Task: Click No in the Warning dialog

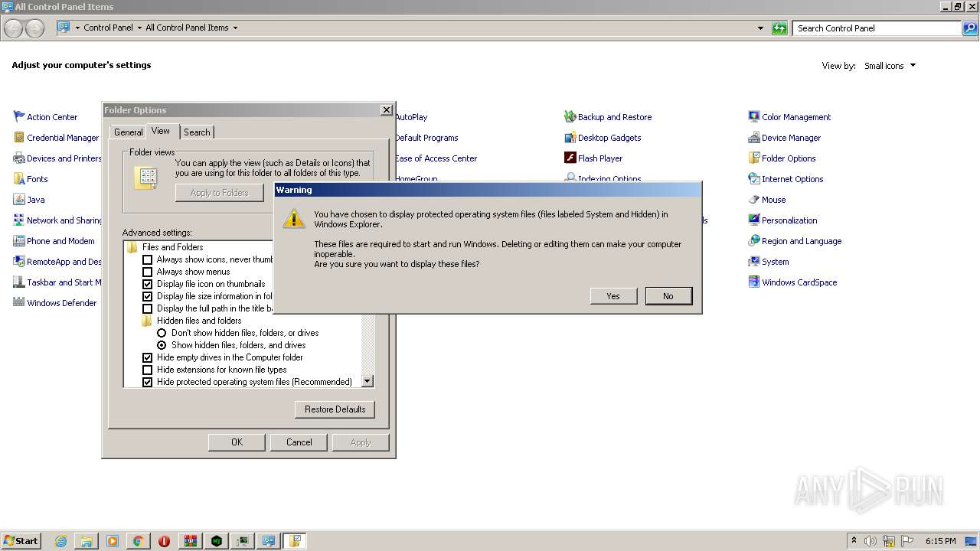Action: (668, 296)
